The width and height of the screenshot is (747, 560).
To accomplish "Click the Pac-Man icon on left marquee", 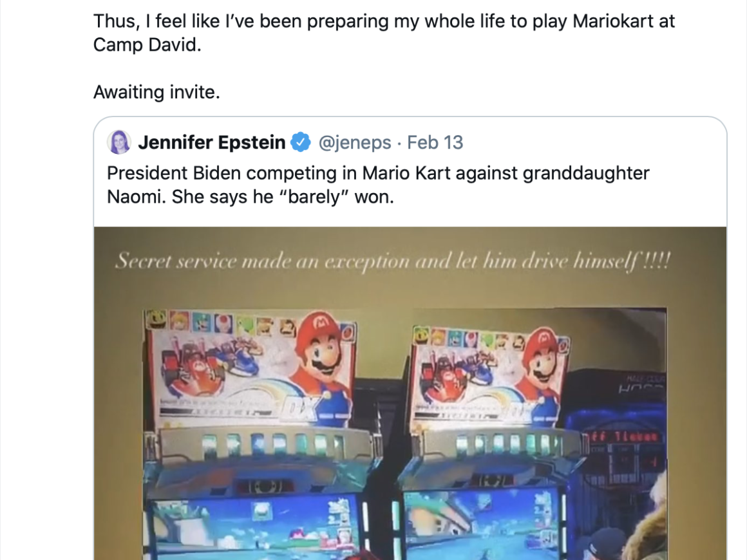I will [x=155, y=319].
